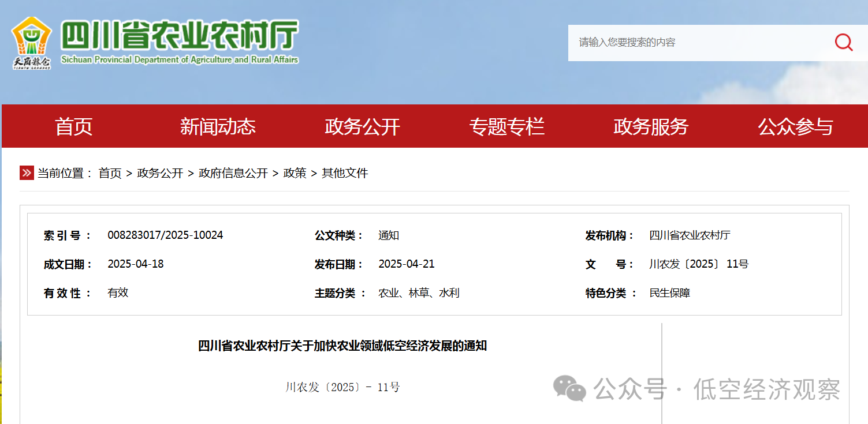Open the 政务服务 navigation tab

(651, 126)
